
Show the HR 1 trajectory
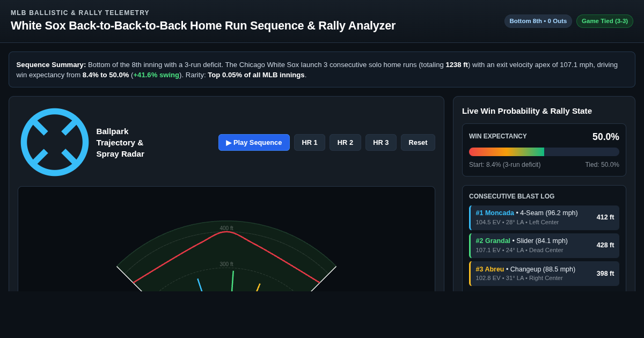[x=310, y=142]
